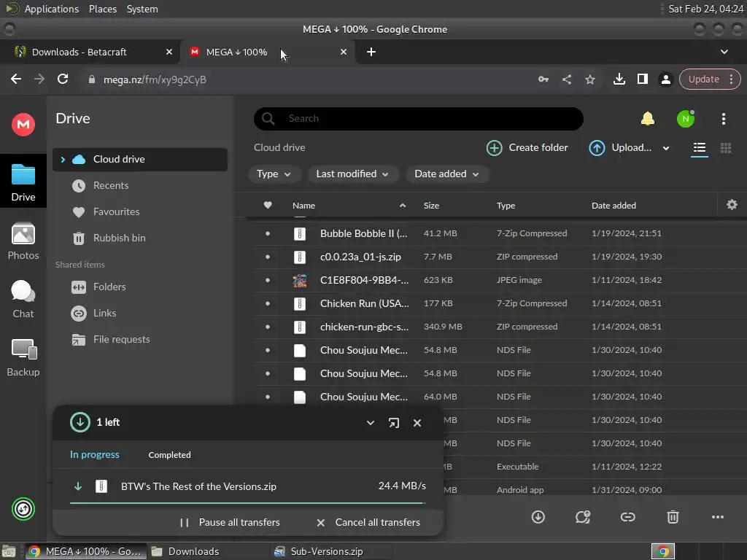Click the favourite heart column header
This screenshot has width=747, height=560.
pyautogui.click(x=268, y=205)
